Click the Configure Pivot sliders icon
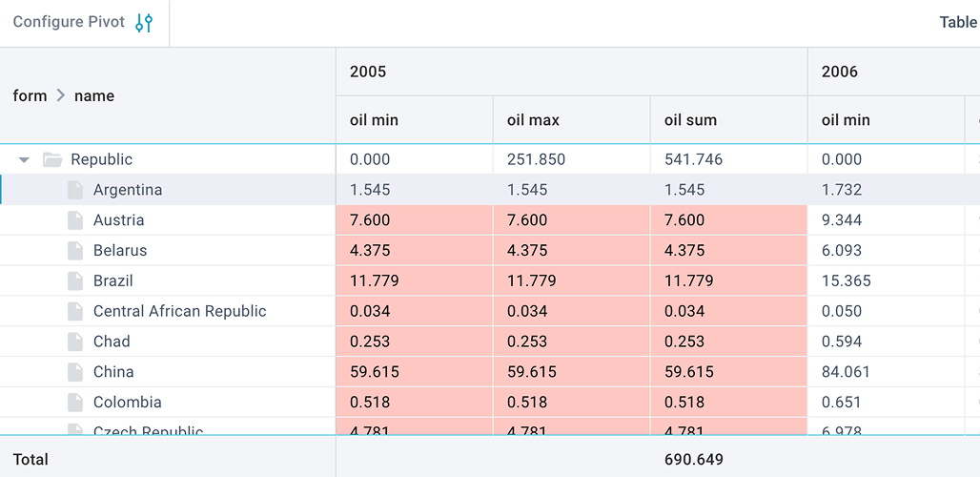The image size is (980, 477). [144, 23]
